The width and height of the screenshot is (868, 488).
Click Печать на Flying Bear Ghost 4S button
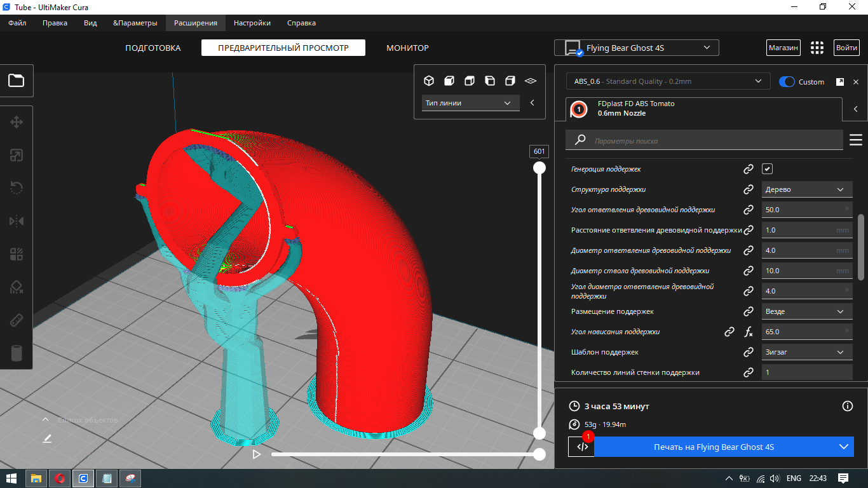click(x=714, y=447)
